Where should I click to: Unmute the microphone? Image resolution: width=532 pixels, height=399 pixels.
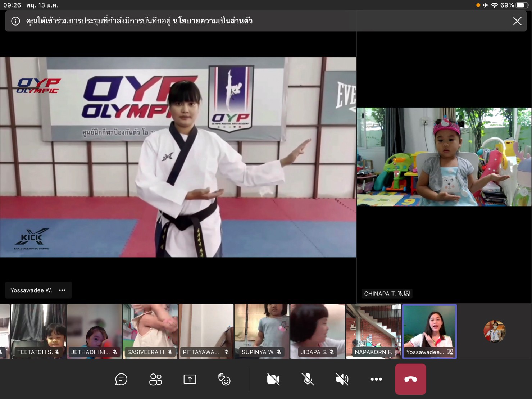pos(308,379)
